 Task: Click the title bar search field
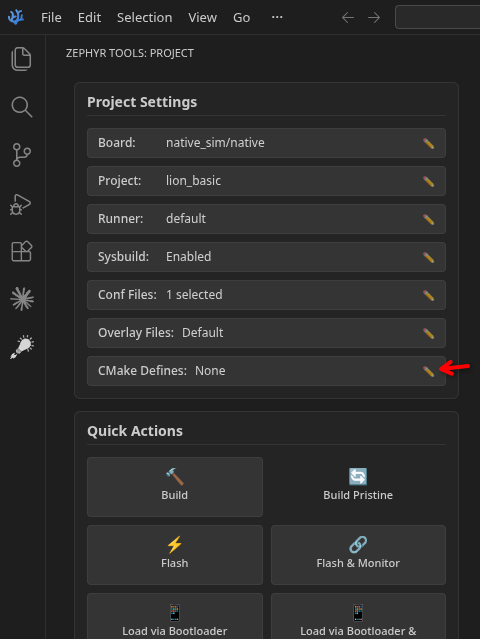438,17
